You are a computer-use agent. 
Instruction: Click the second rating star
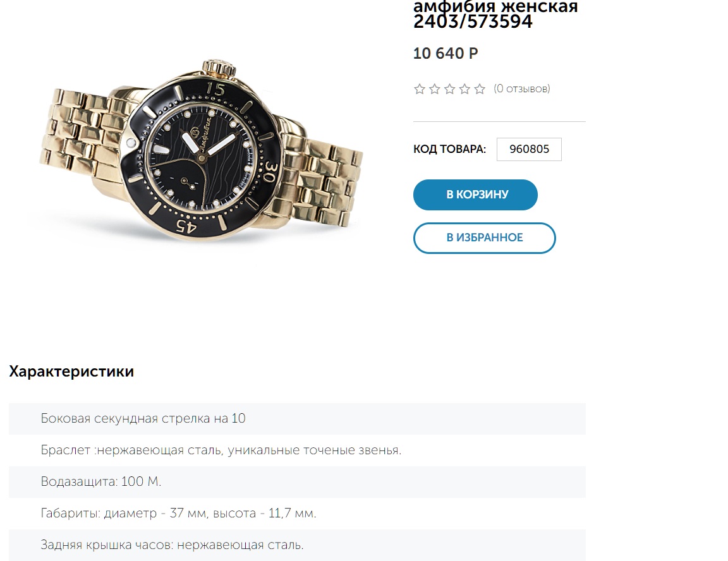click(435, 89)
